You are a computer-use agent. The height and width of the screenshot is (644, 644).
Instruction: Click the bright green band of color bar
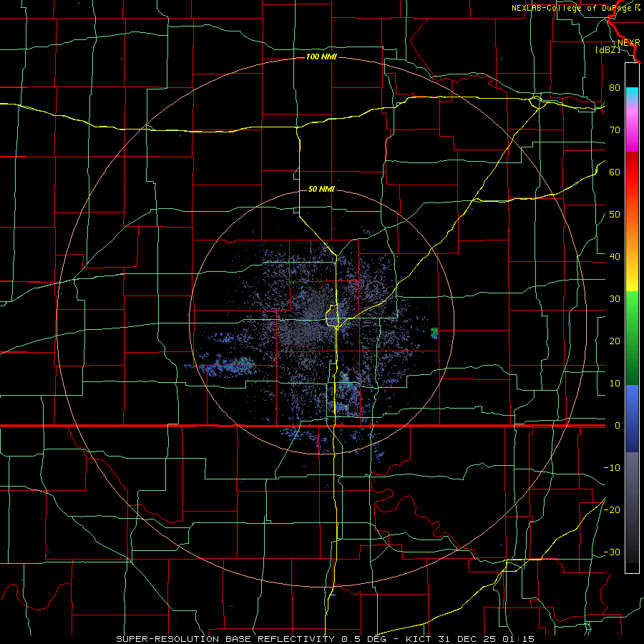pos(632,304)
